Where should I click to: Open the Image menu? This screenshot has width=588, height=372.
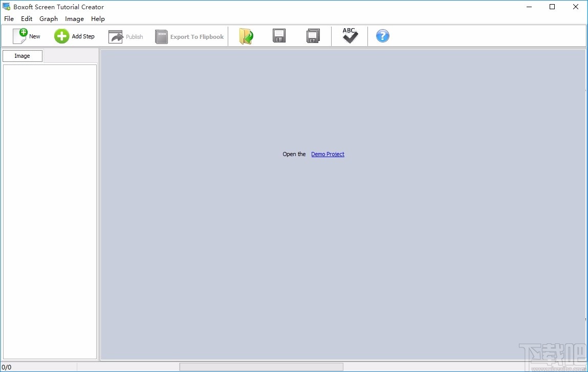tap(74, 18)
